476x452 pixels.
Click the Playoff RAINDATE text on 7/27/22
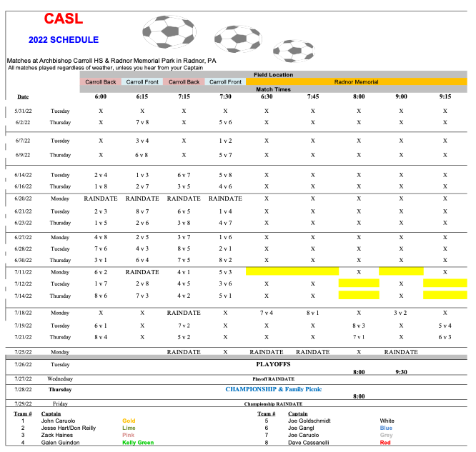pos(274,378)
